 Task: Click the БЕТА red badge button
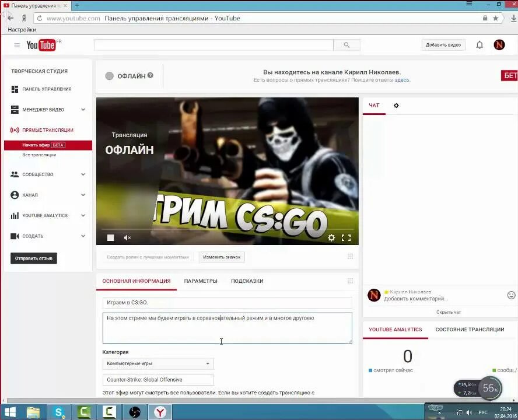[x=509, y=76]
